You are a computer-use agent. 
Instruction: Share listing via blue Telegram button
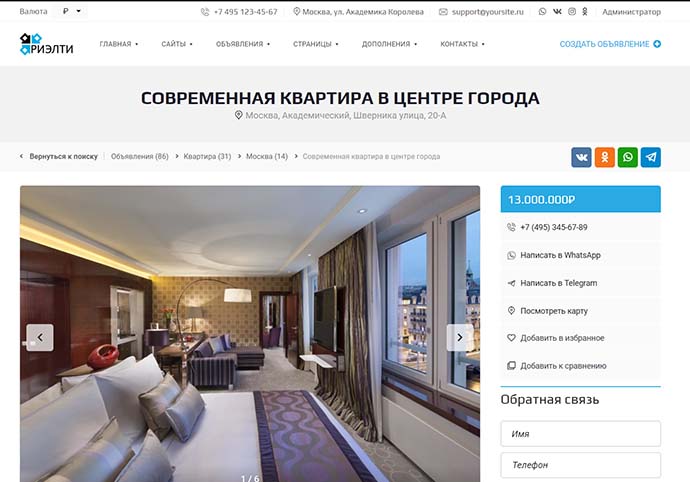pyautogui.click(x=651, y=157)
